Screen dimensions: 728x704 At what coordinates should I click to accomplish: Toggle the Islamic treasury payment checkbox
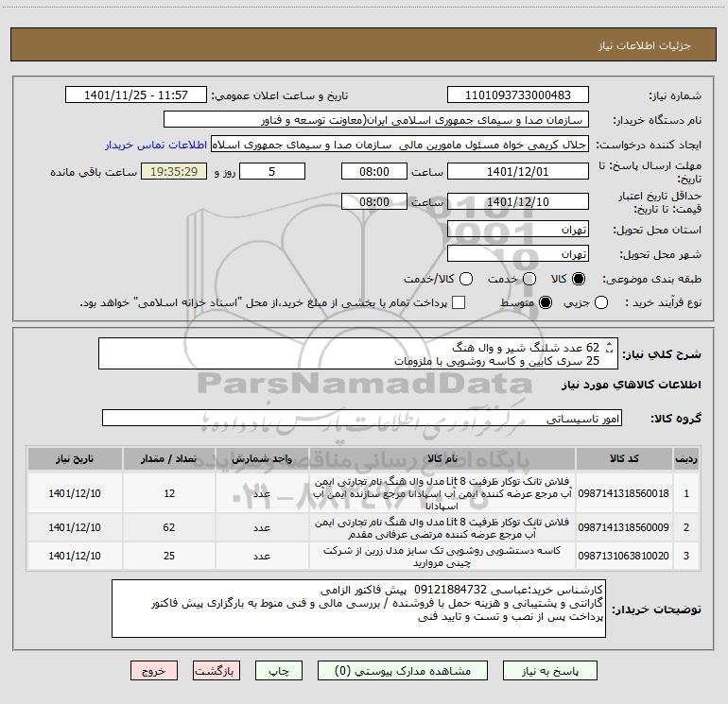click(x=459, y=302)
